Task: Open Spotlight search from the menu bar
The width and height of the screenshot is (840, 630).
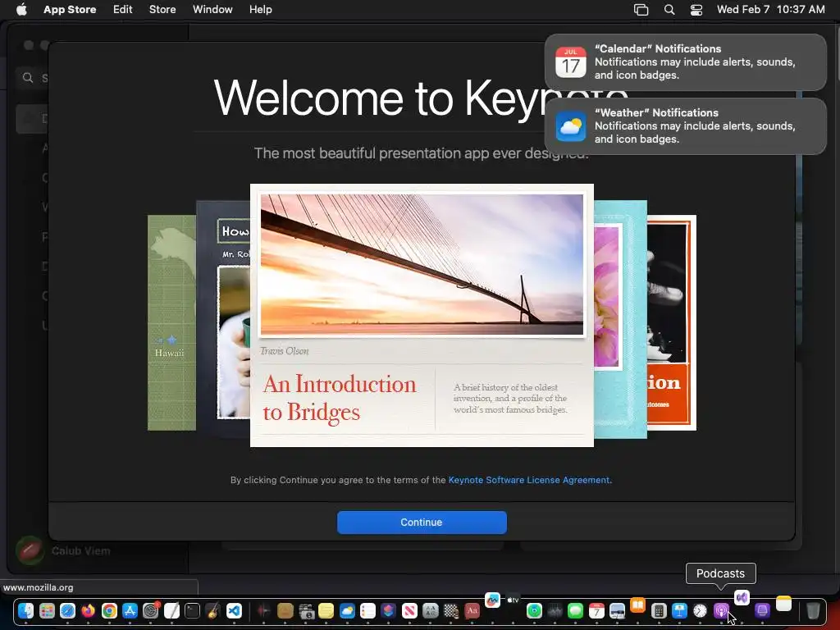Action: click(669, 9)
